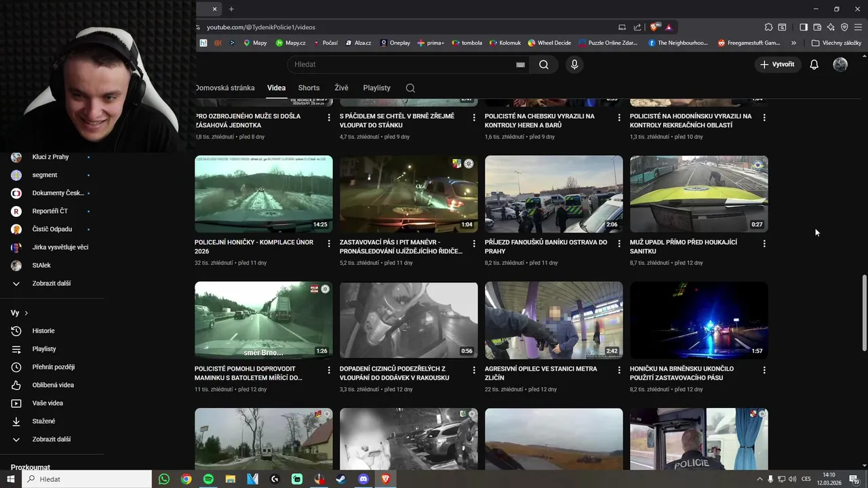The width and height of the screenshot is (868, 488).
Task: Open video title Muž upadl přímo před houkající sanitku
Action: tap(684, 247)
